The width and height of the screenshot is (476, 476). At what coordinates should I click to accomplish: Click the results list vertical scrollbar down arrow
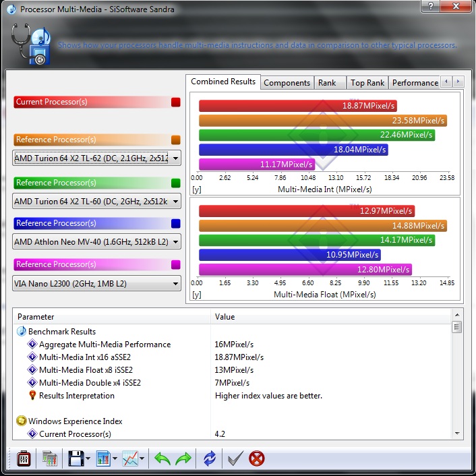tap(456, 433)
